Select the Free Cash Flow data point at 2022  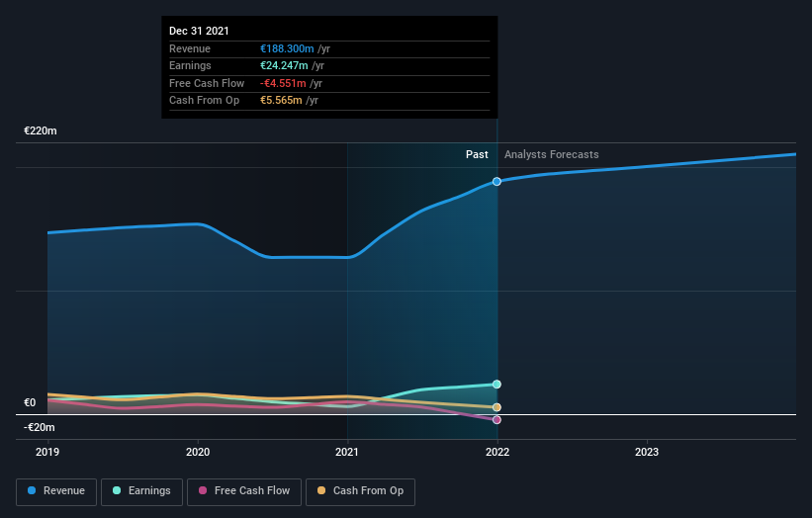(x=496, y=420)
